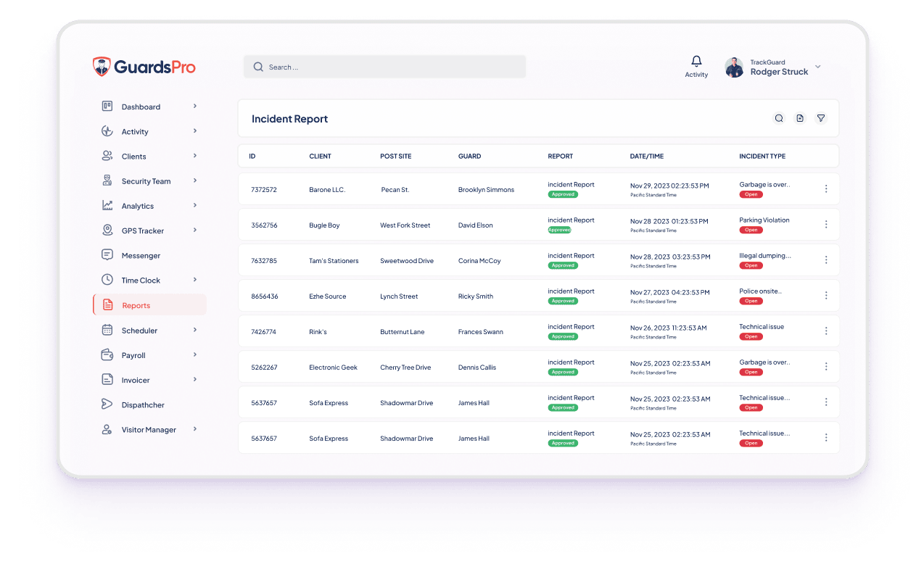Expand the Clients sidebar section
Screen dimensions: 924x569
pos(194,156)
